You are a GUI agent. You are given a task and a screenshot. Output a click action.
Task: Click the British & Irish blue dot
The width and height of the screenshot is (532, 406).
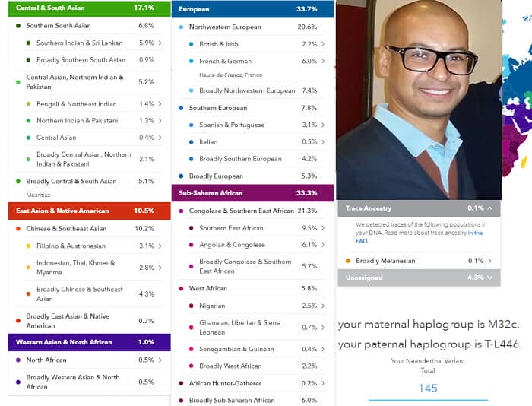(x=192, y=44)
